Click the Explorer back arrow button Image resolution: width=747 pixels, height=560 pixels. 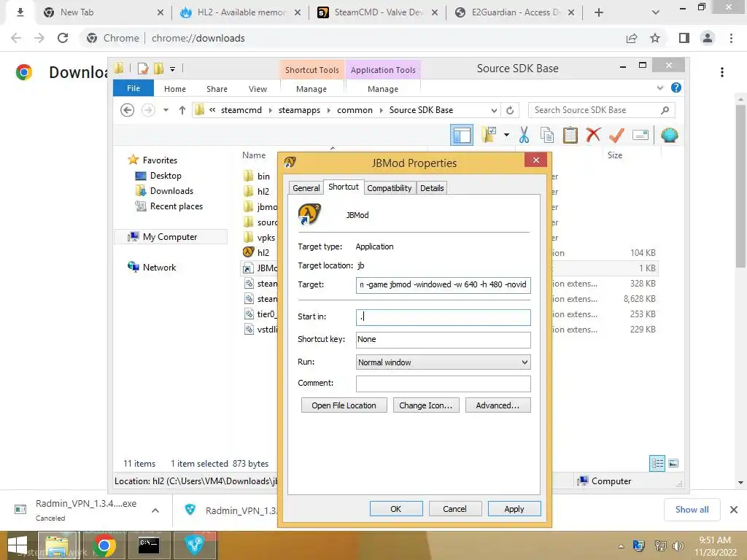127,110
